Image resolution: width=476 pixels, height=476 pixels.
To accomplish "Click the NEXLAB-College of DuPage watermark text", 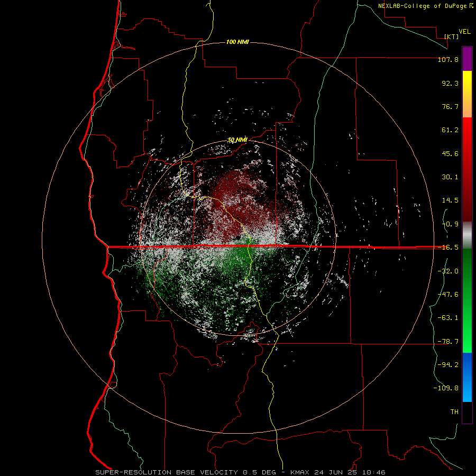I will (423, 6).
